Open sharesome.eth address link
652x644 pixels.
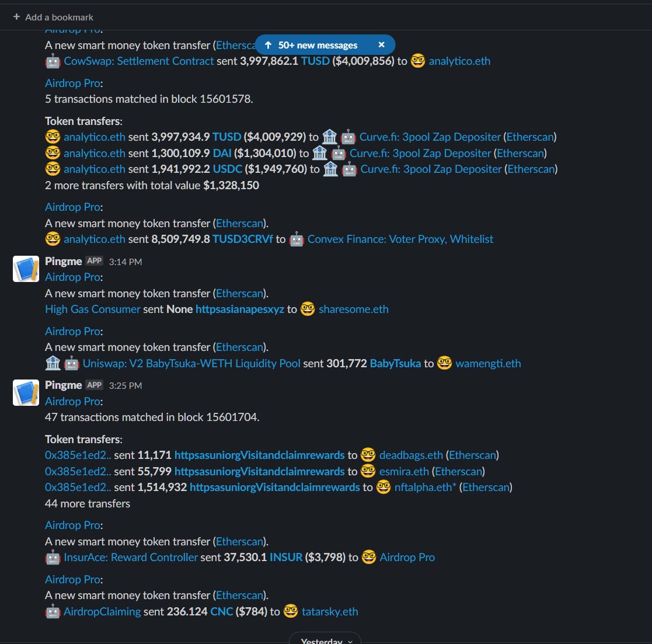point(354,309)
